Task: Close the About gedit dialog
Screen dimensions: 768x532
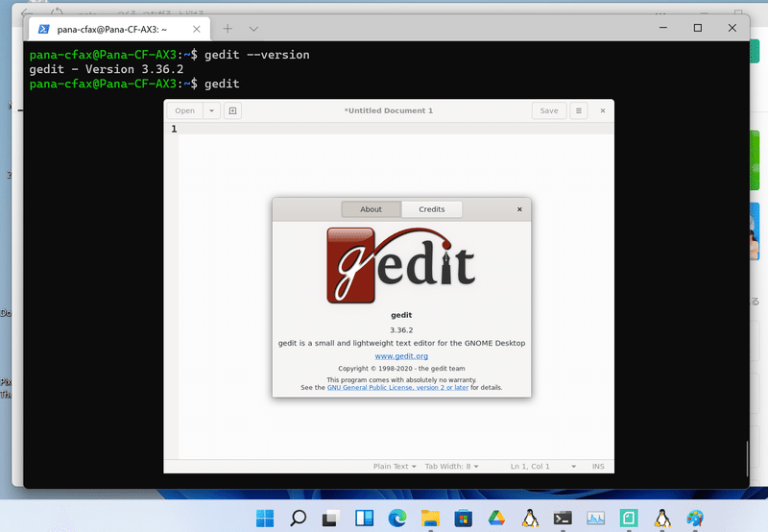Action: click(519, 209)
